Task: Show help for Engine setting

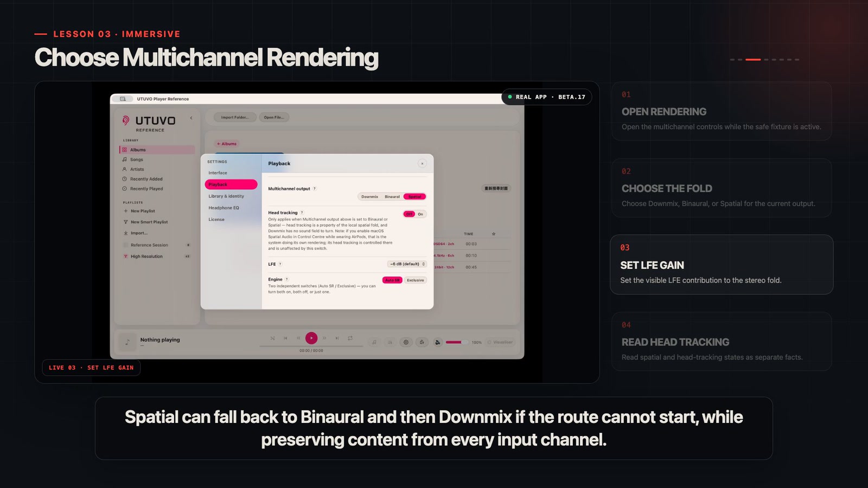Action: click(x=287, y=280)
